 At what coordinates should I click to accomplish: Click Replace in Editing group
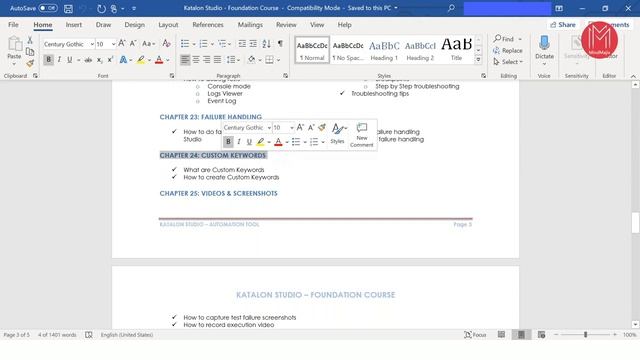[508, 51]
